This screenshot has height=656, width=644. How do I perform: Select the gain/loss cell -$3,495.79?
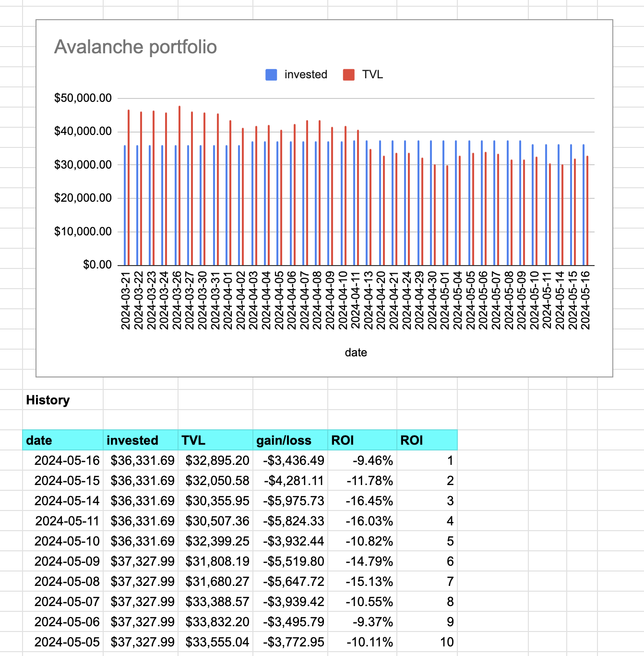(x=290, y=622)
